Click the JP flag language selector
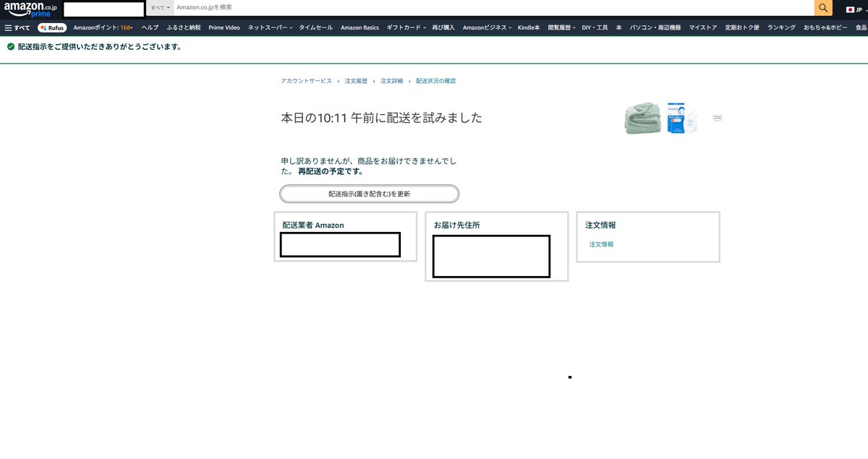The image size is (868, 459). pos(854,9)
